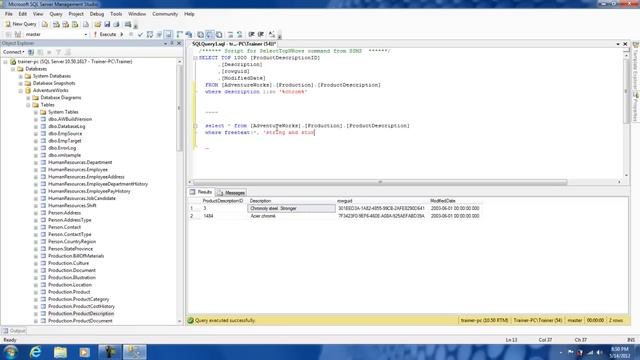Viewport: 640px width, 360px height.
Task: Collapse the AdventureWorks database node
Action: point(21,91)
